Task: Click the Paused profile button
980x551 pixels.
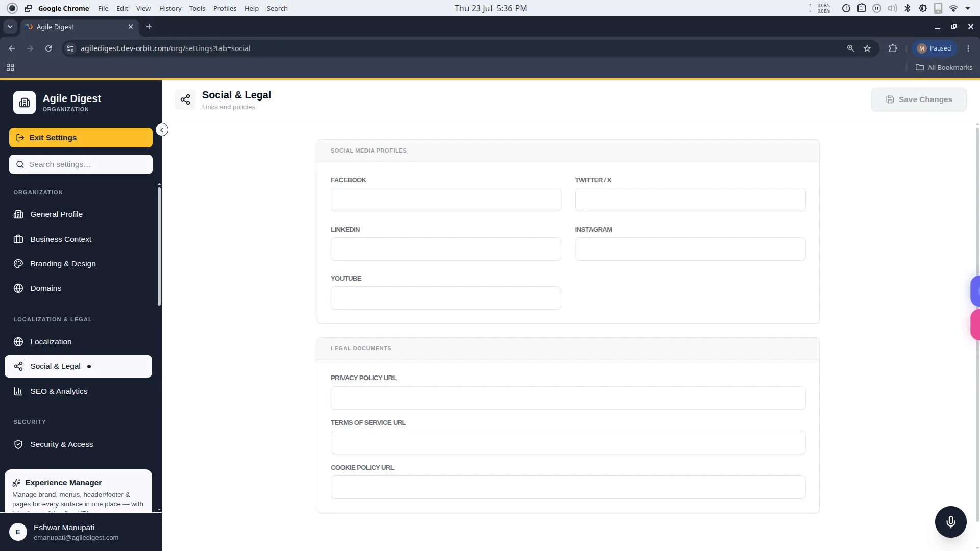Action: pos(934,48)
